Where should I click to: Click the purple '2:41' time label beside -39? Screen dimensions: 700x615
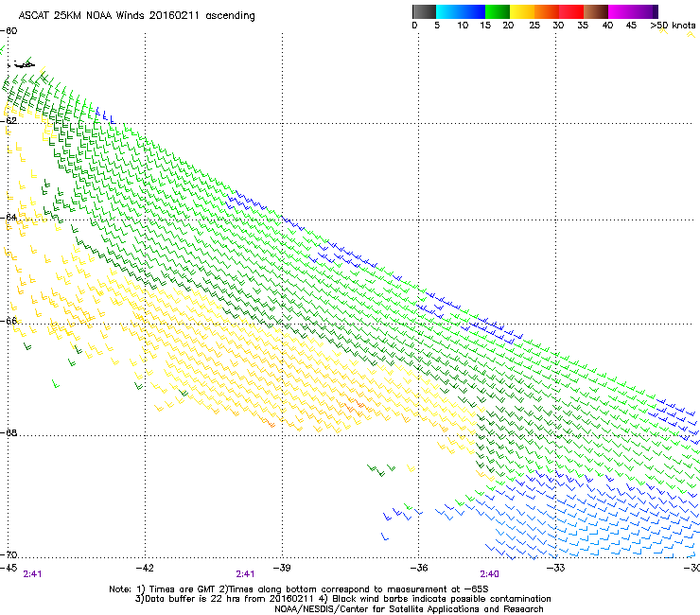click(x=245, y=574)
